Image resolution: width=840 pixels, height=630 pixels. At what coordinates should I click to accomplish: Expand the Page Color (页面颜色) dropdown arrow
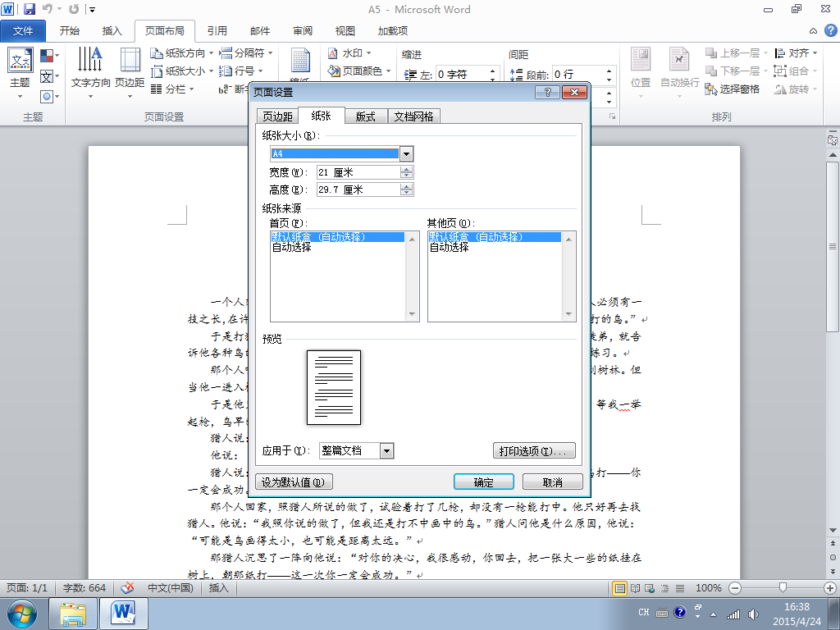coord(388,71)
